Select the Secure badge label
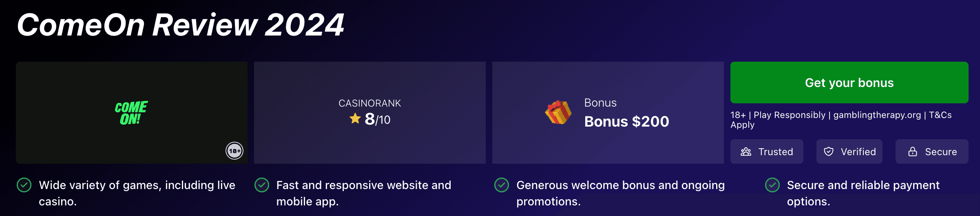Viewport: 980px width, 216px height. (x=940, y=152)
